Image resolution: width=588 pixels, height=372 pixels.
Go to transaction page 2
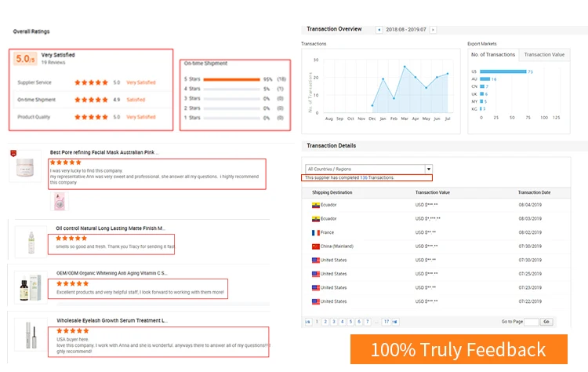point(325,322)
